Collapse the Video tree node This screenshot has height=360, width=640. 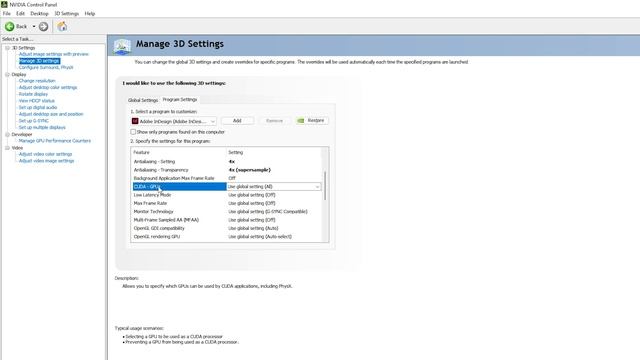click(7, 148)
